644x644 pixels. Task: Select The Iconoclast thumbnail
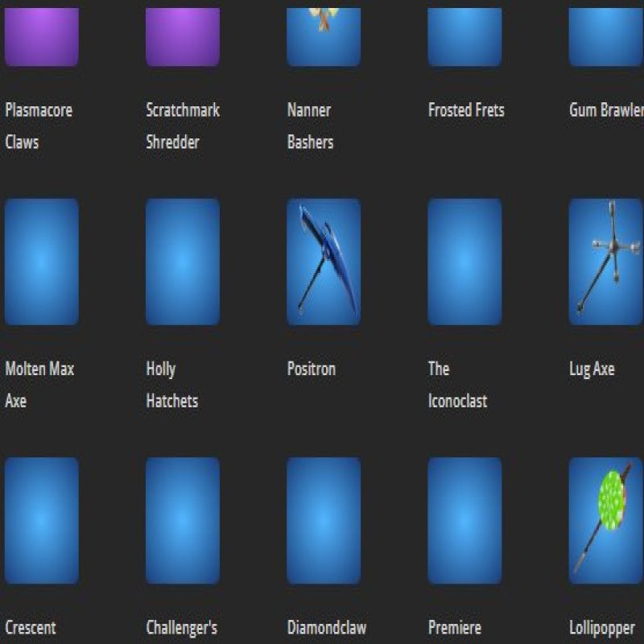(464, 260)
